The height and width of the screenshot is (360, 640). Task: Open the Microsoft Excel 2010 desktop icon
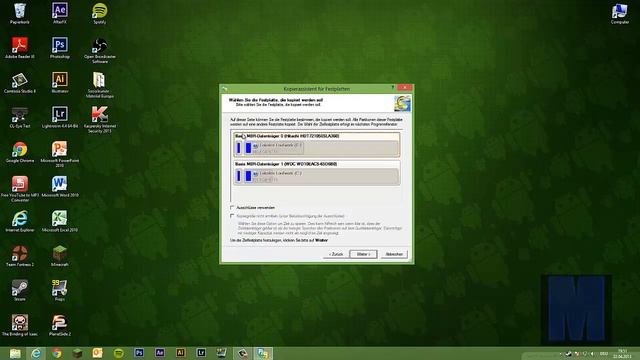point(60,222)
